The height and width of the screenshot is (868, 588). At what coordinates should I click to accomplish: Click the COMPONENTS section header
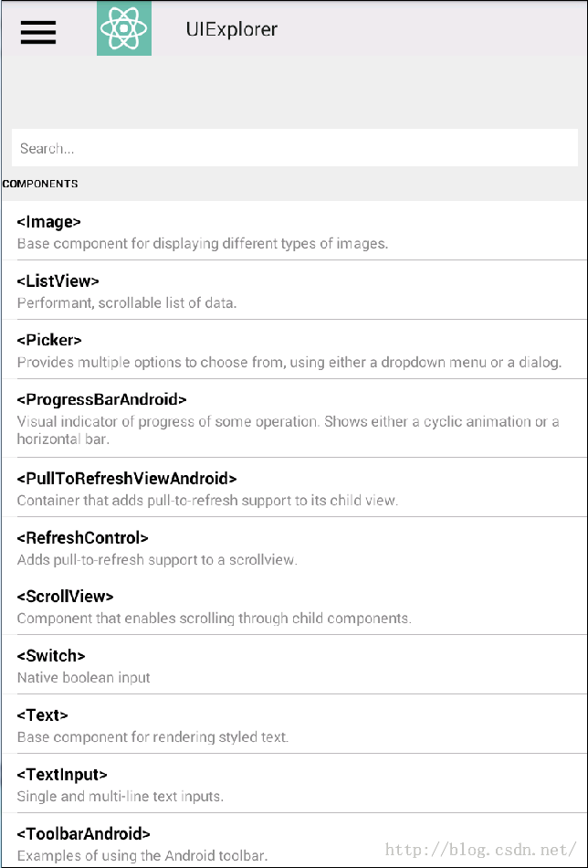click(x=40, y=184)
